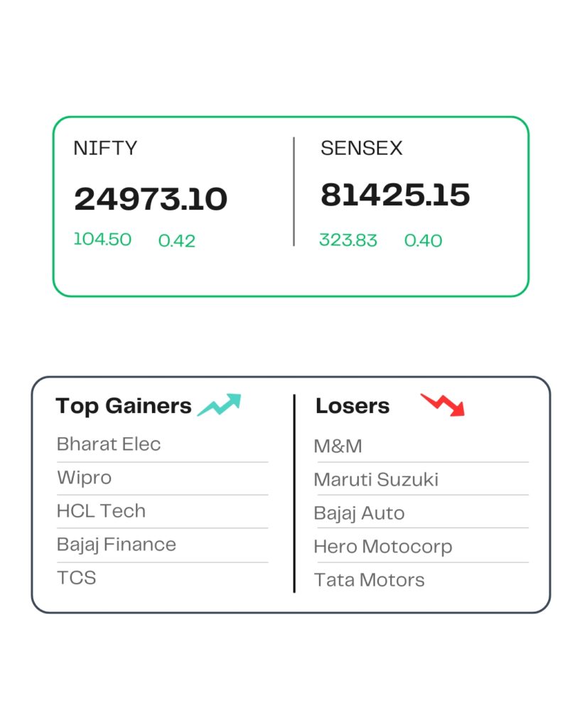
Task: Select the NIFTY index label
Action: click(x=105, y=148)
